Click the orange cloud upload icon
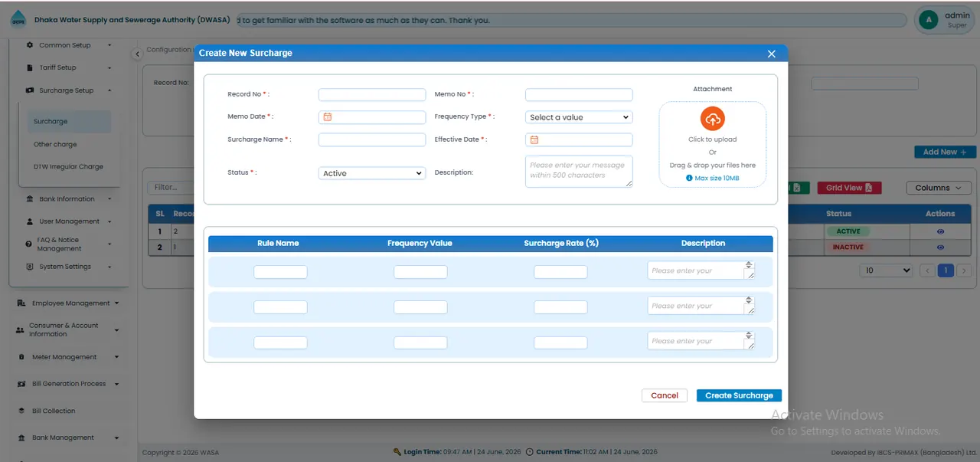Viewport: 980px width, 462px height. coord(713,119)
